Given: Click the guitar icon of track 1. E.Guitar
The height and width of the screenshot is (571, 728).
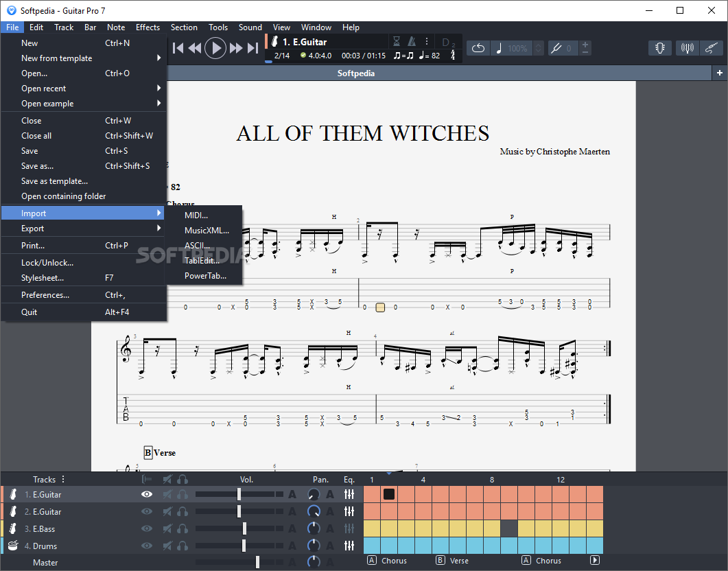Looking at the screenshot, I should (x=14, y=494).
